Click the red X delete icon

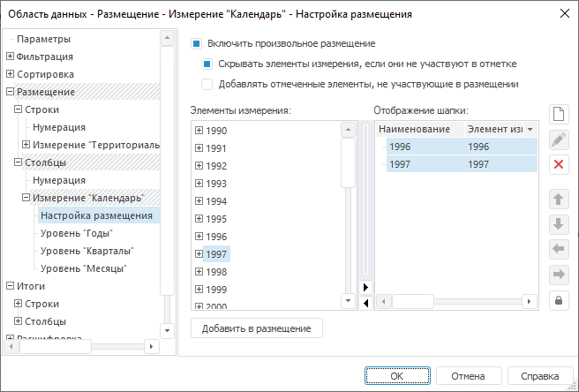(x=558, y=164)
